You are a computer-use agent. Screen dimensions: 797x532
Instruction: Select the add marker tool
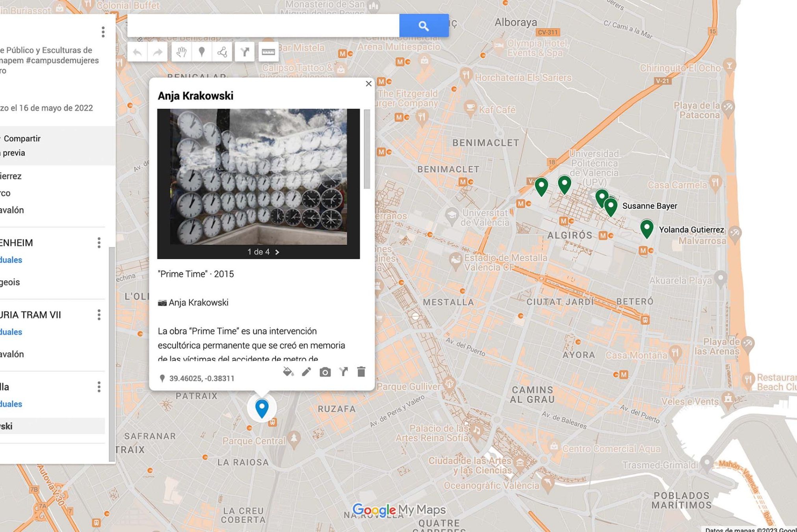202,52
